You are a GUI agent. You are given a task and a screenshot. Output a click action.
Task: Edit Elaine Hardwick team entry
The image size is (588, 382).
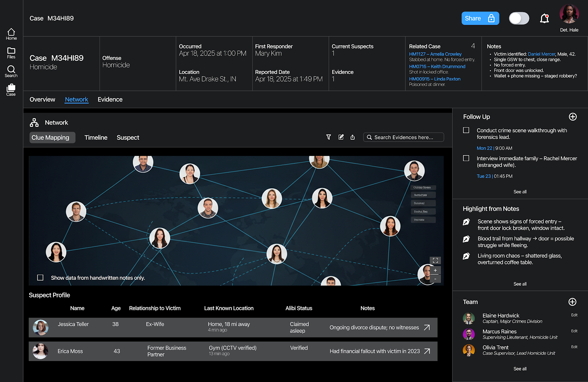tap(574, 315)
